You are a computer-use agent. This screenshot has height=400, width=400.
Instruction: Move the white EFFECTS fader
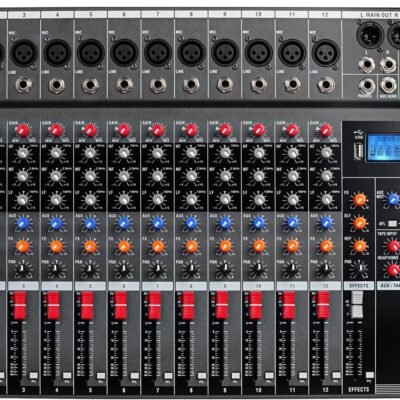pyautogui.click(x=357, y=304)
